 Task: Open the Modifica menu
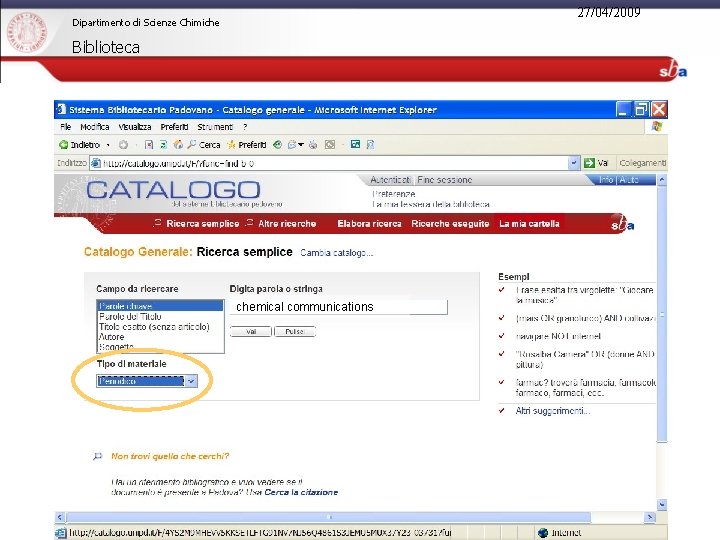point(95,127)
